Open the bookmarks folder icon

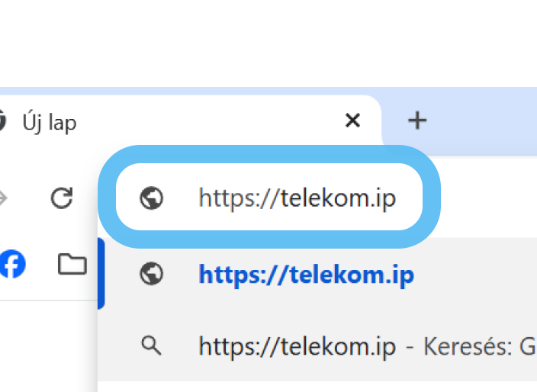point(72,264)
